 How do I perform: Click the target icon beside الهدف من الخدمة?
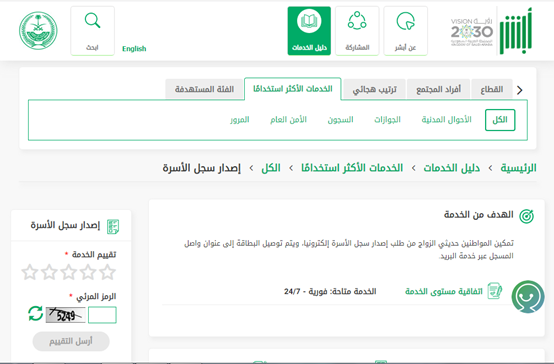click(x=526, y=216)
